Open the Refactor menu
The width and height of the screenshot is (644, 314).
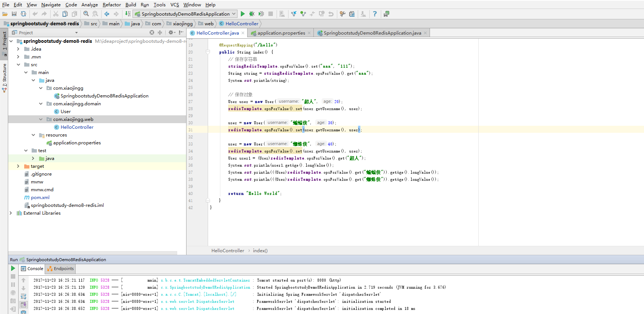tap(112, 4)
